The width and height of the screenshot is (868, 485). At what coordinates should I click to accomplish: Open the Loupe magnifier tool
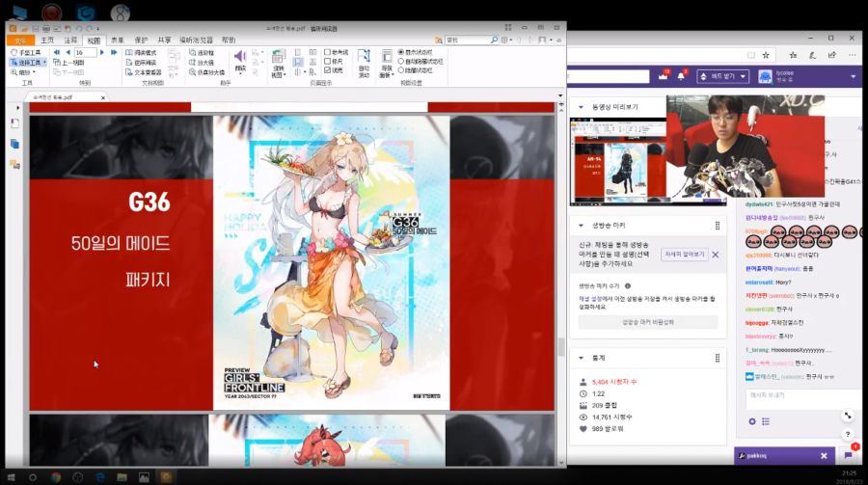207,72
